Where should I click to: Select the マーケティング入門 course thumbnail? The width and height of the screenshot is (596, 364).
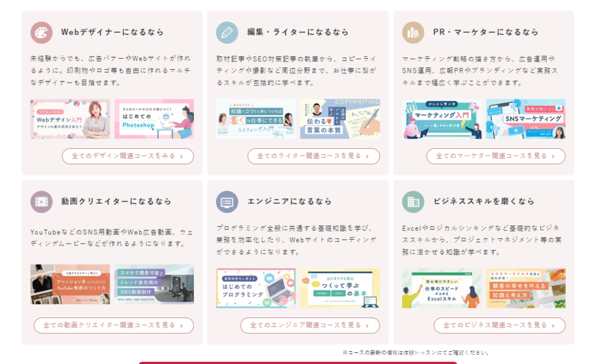coord(442,119)
